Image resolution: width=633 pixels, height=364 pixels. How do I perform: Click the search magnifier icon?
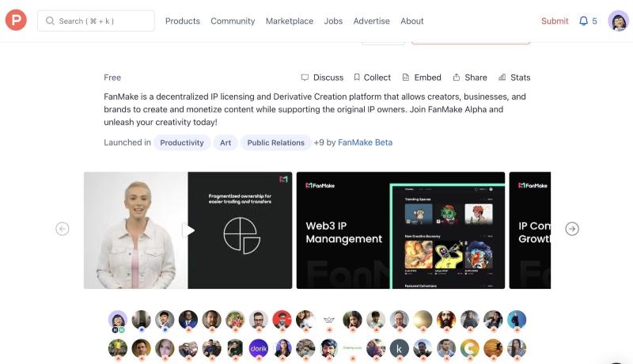coord(50,21)
